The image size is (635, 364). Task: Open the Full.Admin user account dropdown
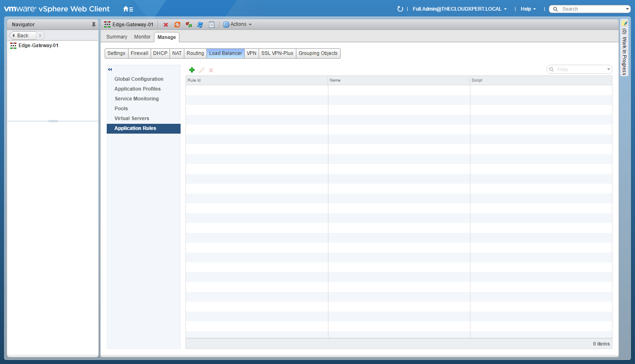[459, 9]
